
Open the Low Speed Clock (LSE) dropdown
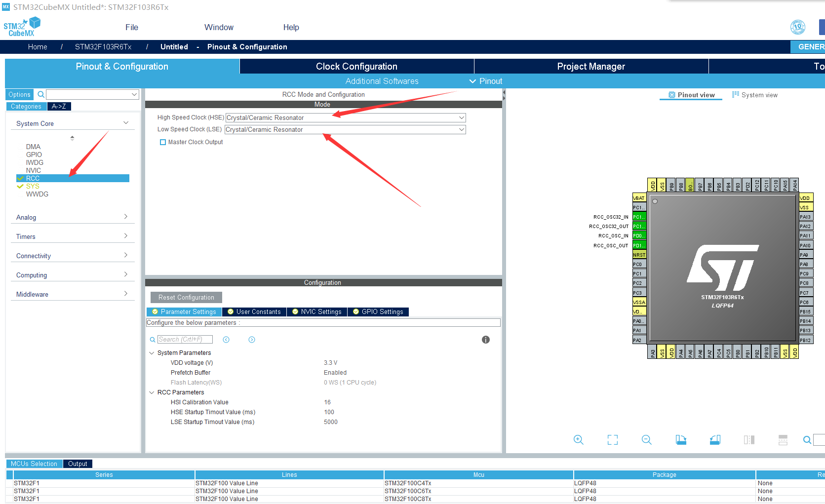point(461,129)
